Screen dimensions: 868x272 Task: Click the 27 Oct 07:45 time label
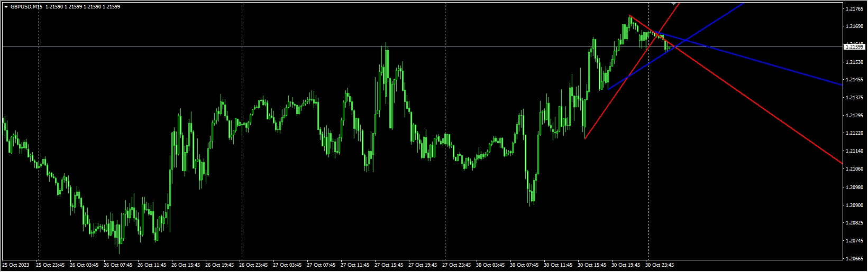point(321,265)
